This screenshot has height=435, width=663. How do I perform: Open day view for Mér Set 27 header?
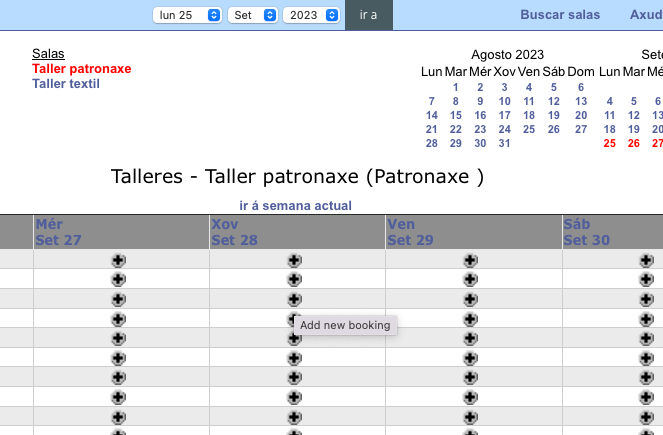pyautogui.click(x=58, y=232)
